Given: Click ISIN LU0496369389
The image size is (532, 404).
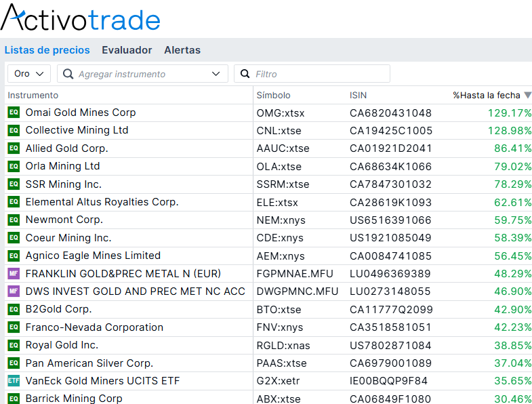Looking at the screenshot, I should (x=390, y=274).
